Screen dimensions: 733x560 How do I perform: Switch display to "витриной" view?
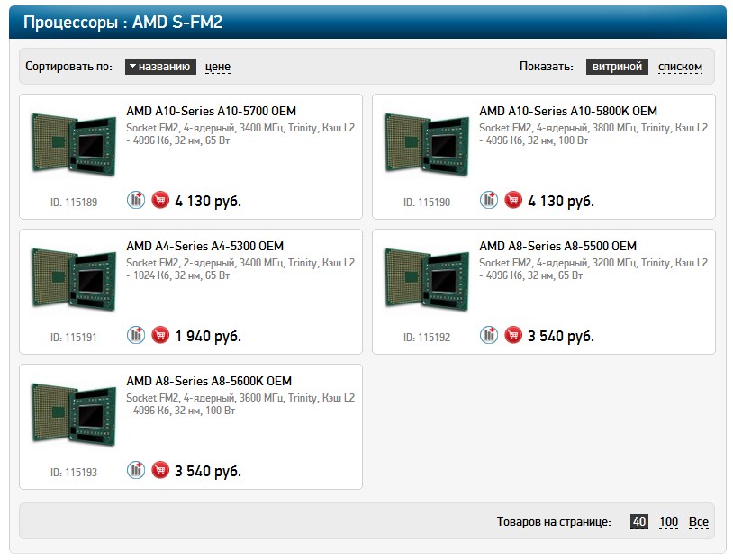pos(617,67)
